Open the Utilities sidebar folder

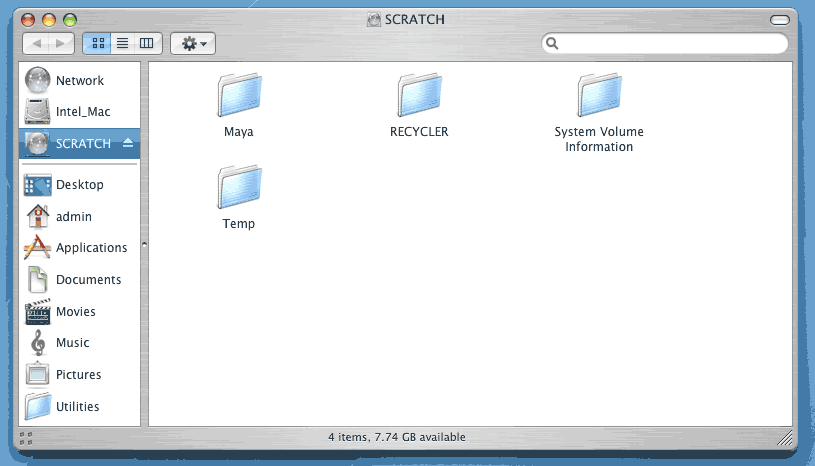[77, 406]
